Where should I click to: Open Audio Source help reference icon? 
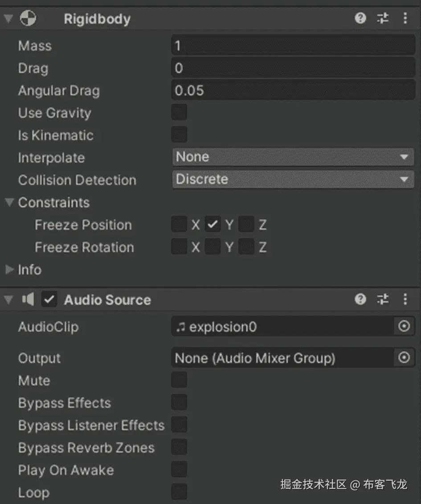click(360, 299)
